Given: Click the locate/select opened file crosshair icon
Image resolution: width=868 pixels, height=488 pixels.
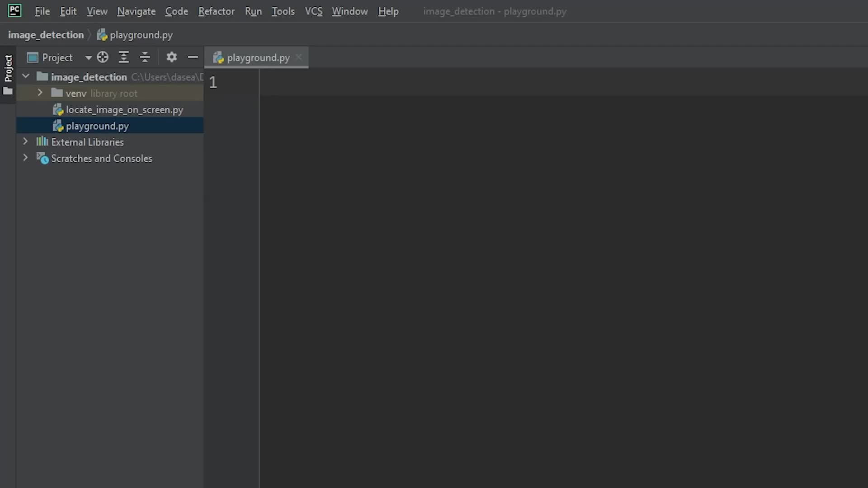Looking at the screenshot, I should pos(103,57).
